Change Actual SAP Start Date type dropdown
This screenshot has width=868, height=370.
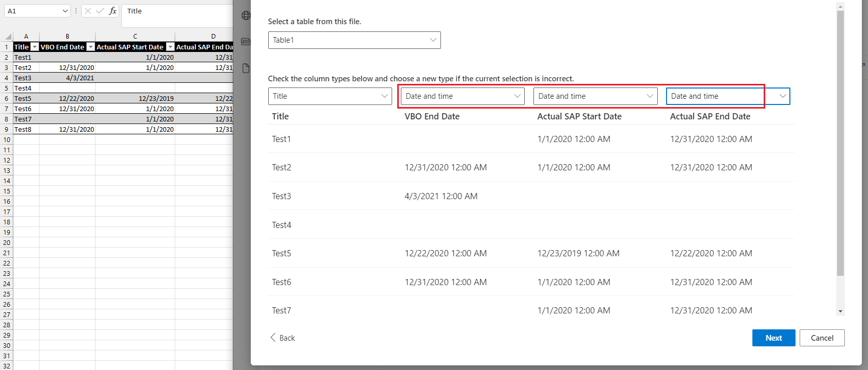(595, 96)
